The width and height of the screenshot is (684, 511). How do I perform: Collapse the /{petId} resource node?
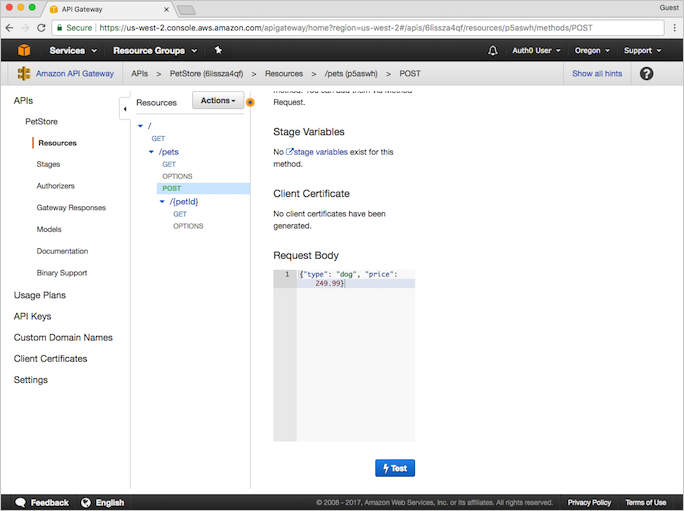point(162,202)
